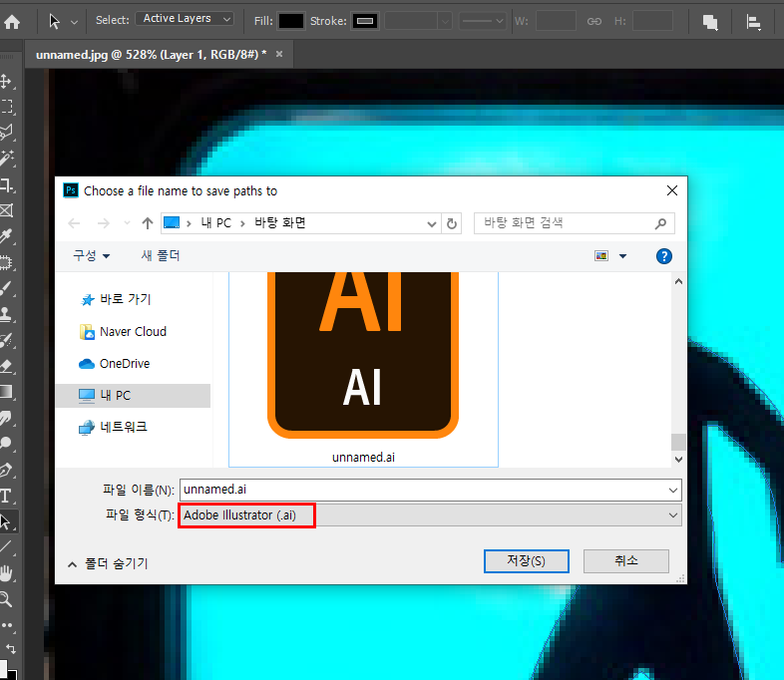
Task: Pick the Clone Stamp tool
Action: [6, 314]
